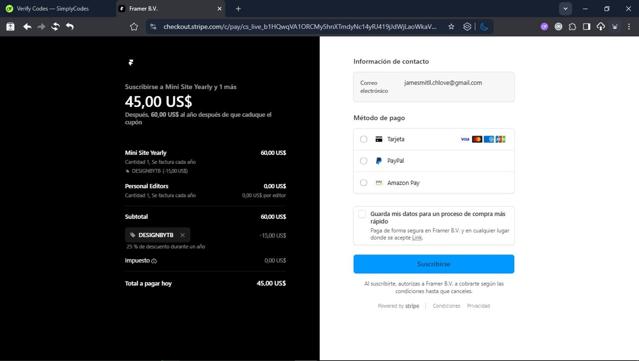Reload the current page
The image size is (639, 361).
click(55, 26)
